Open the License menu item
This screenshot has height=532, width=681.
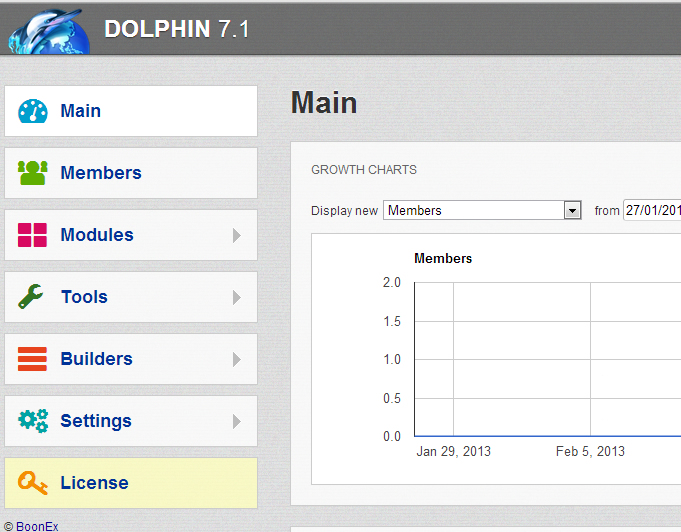131,483
